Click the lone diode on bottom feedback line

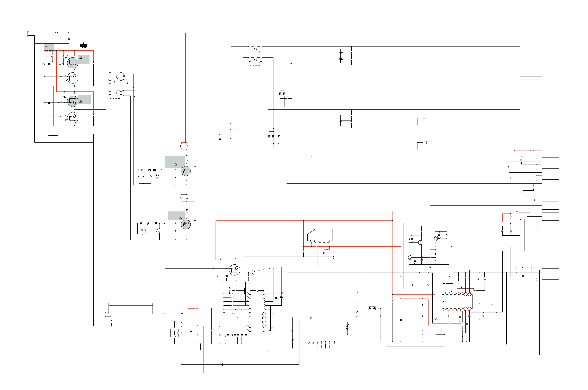pos(221,365)
